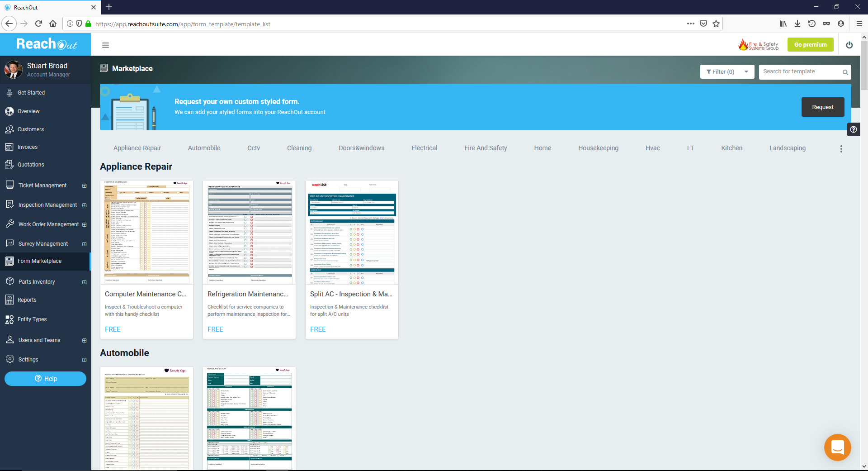Expand Users and Teams submenu

tap(84, 340)
